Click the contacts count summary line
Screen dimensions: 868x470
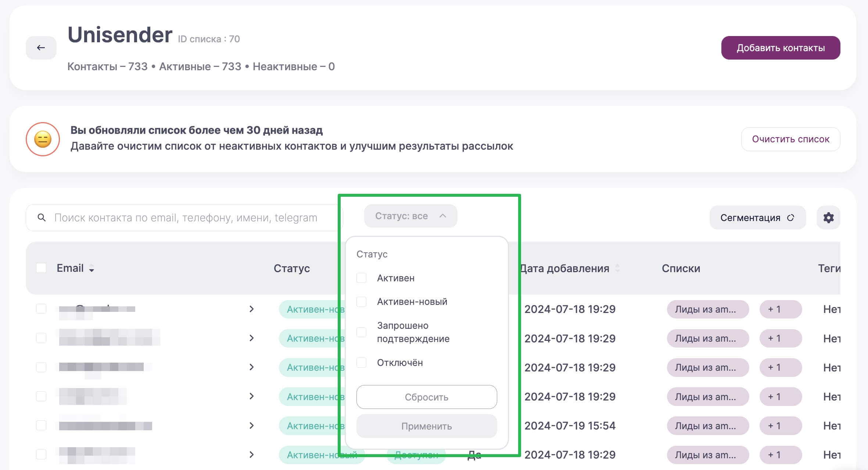click(x=201, y=67)
